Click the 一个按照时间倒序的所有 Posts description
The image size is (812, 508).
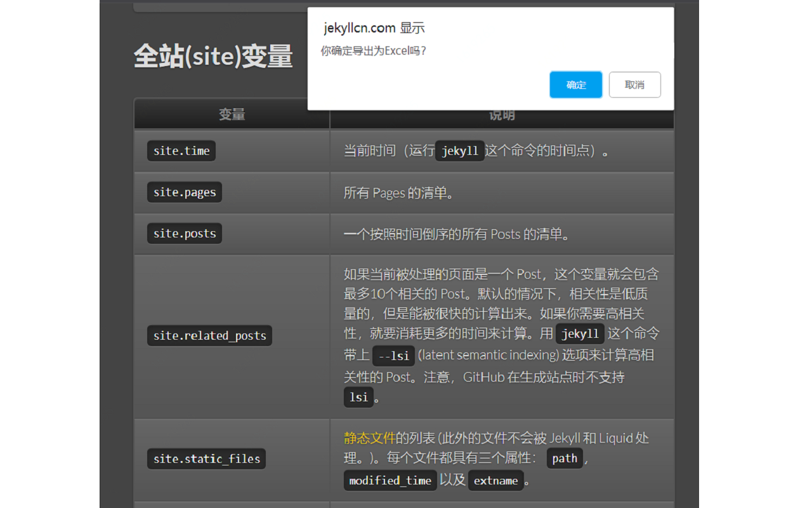pyautogui.click(x=457, y=234)
